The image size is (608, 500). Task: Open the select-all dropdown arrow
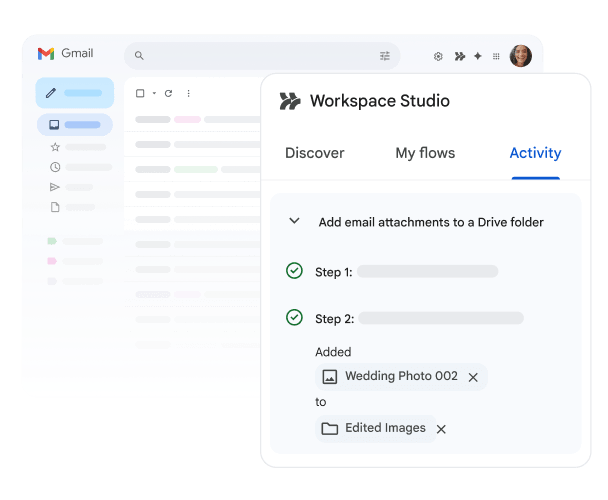click(x=153, y=93)
